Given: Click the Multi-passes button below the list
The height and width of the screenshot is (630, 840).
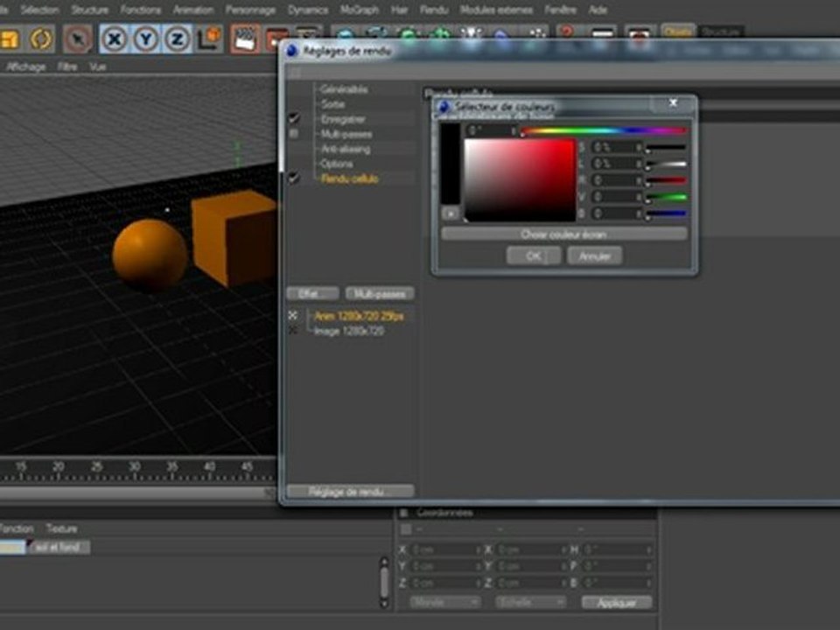Looking at the screenshot, I should click(379, 294).
